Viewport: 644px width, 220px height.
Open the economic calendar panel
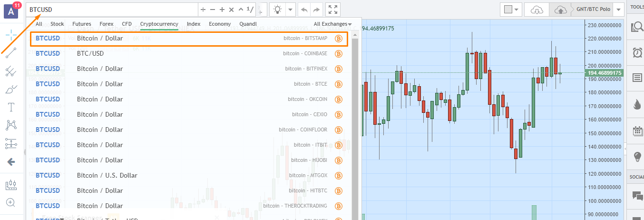click(637, 131)
